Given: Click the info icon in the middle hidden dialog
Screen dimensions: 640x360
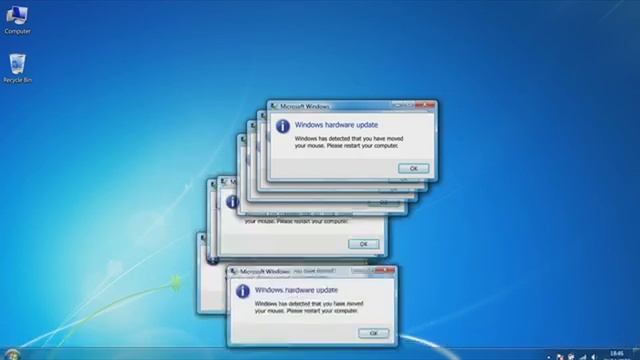Looking at the screenshot, I should (x=232, y=202).
